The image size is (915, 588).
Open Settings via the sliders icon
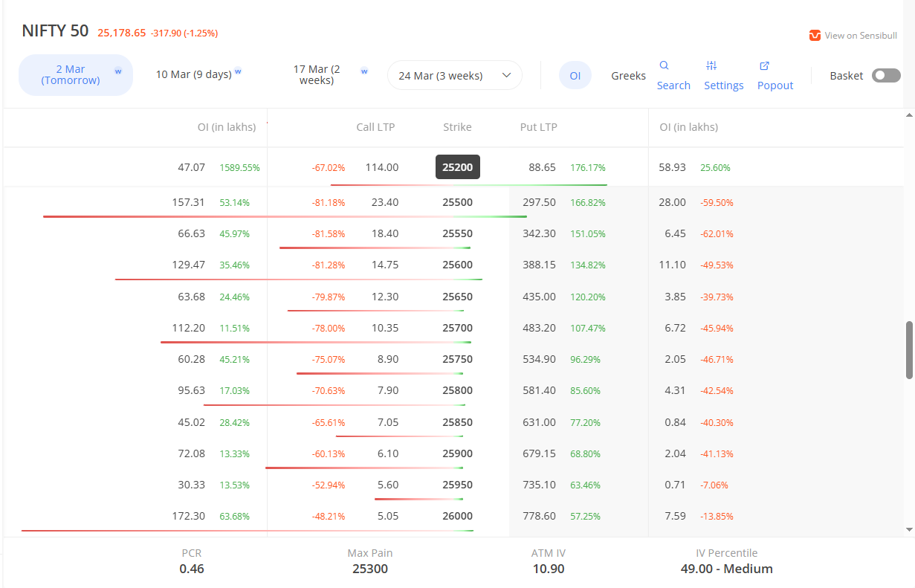[x=711, y=65]
